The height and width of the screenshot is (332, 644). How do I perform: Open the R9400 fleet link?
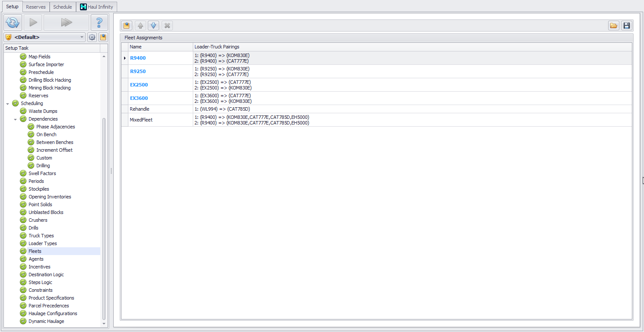click(x=138, y=58)
